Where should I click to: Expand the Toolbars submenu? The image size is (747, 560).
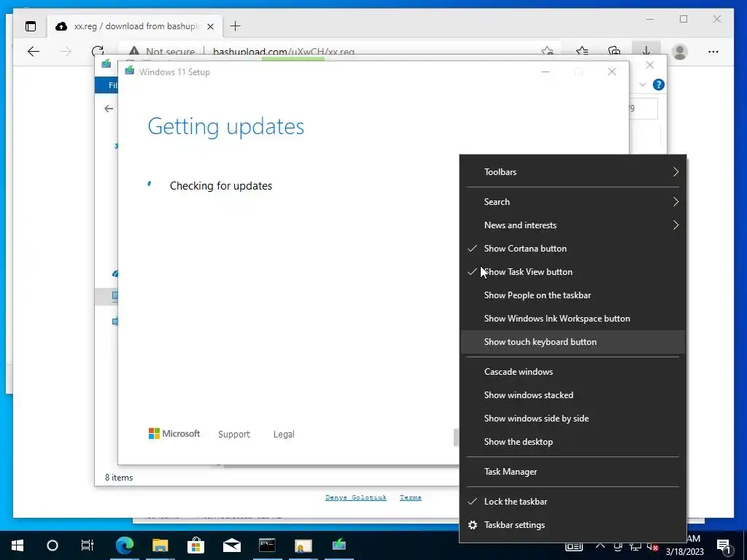pyautogui.click(x=573, y=172)
